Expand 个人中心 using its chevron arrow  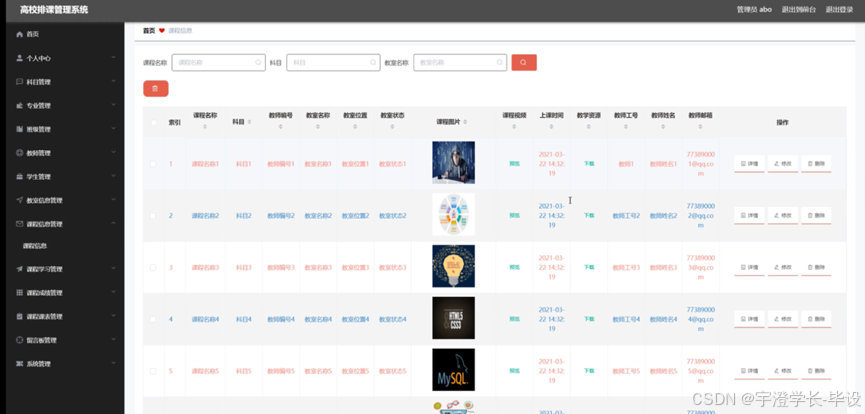[x=113, y=57]
